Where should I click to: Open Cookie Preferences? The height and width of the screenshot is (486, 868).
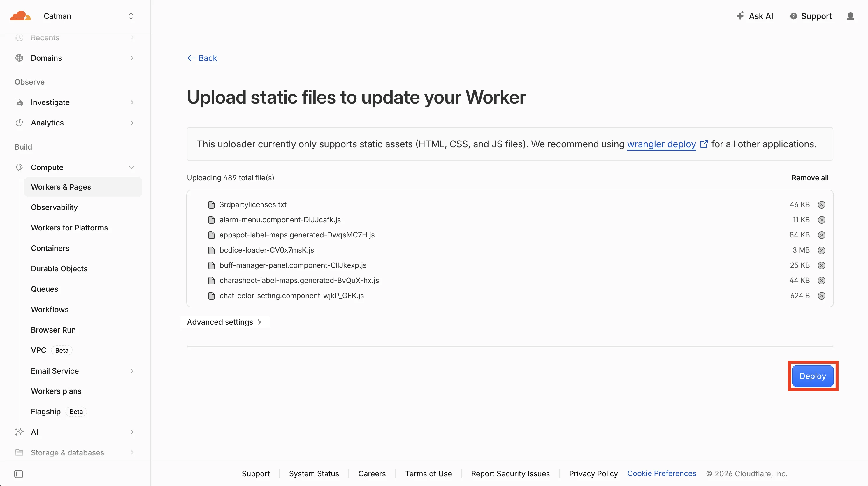pos(661,473)
